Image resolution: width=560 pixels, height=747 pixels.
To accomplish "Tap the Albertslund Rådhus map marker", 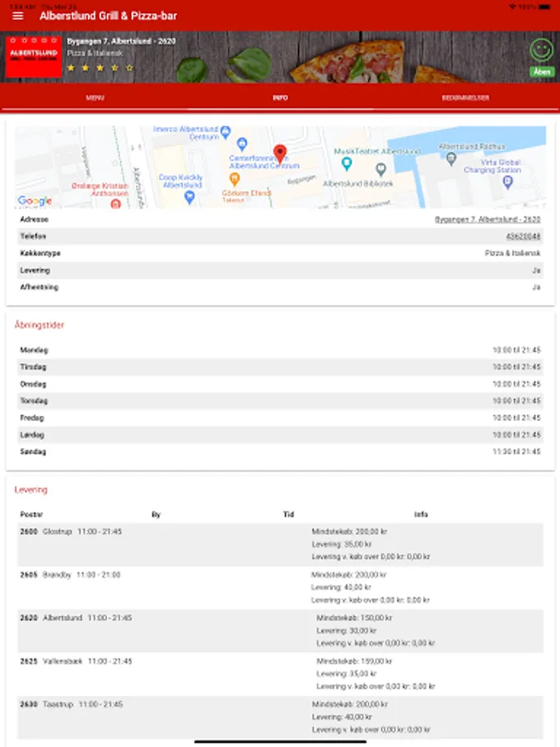I will [451, 159].
